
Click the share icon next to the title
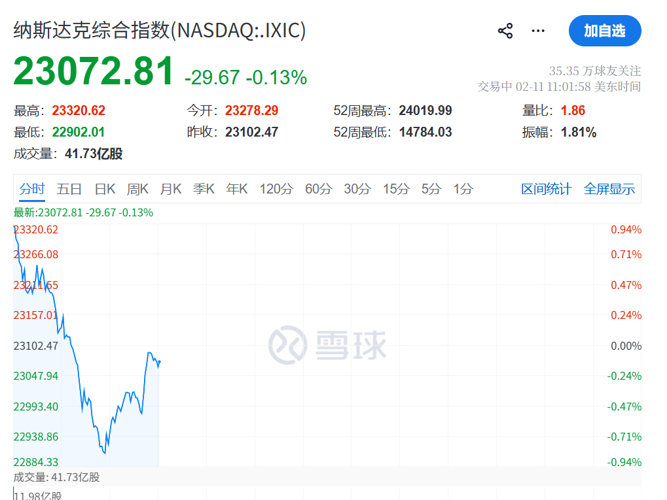click(x=505, y=31)
